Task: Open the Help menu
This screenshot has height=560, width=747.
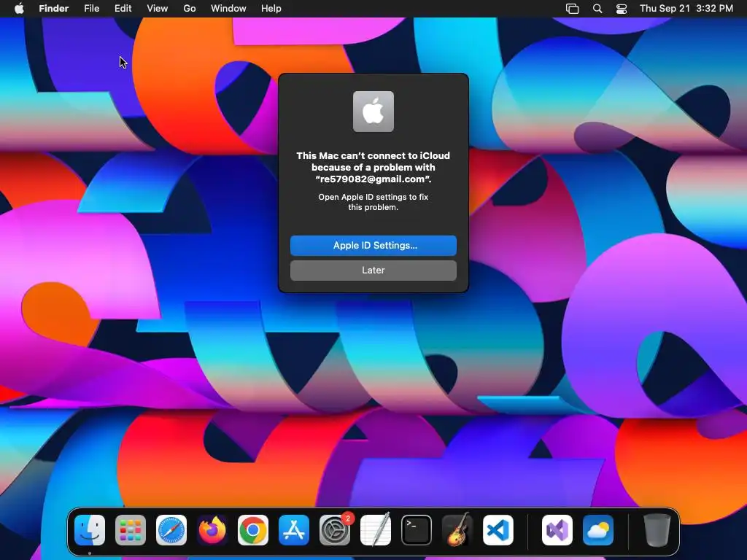Action: point(271,9)
